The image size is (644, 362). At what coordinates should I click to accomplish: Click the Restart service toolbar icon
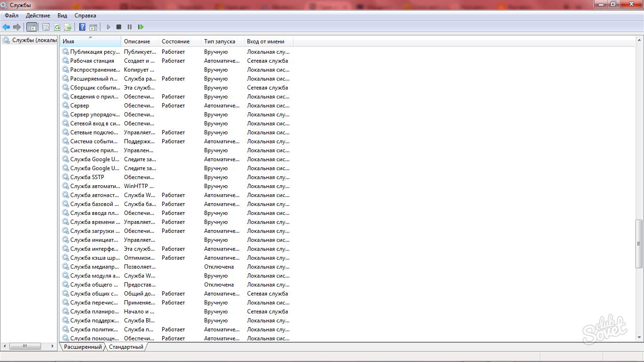pos(140,27)
